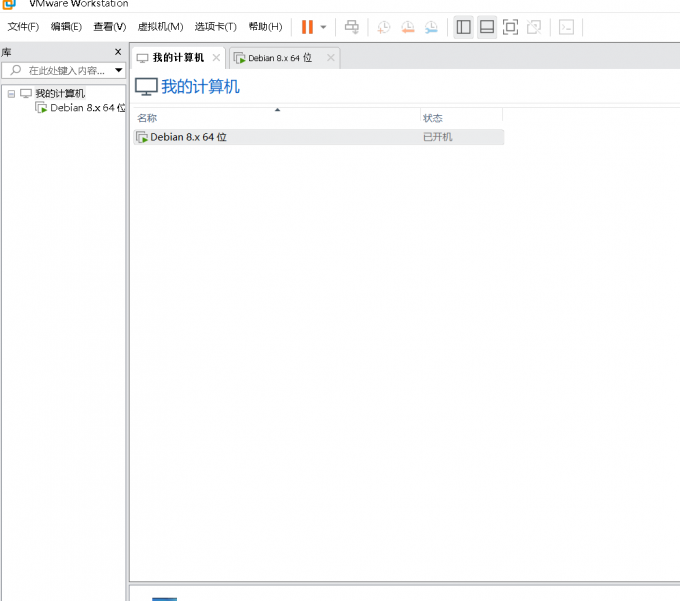Click the console view toolbar icon
This screenshot has height=601, width=680.
[x=566, y=27]
